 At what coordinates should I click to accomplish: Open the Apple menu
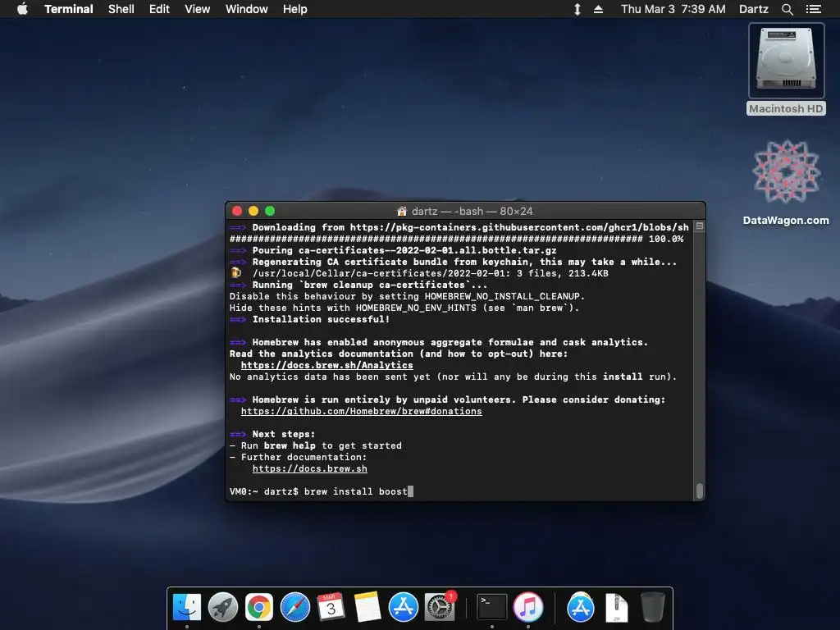22,9
